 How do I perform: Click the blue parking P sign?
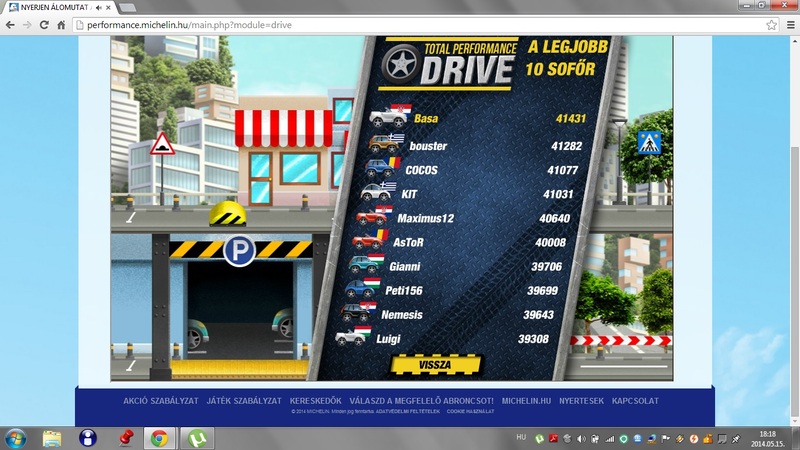click(239, 252)
